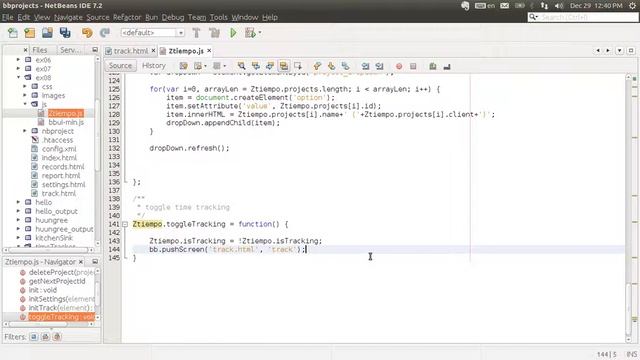This screenshot has height=360, width=640.
Task: Click the Find Next Occurrence icon
Action: click(x=270, y=66)
